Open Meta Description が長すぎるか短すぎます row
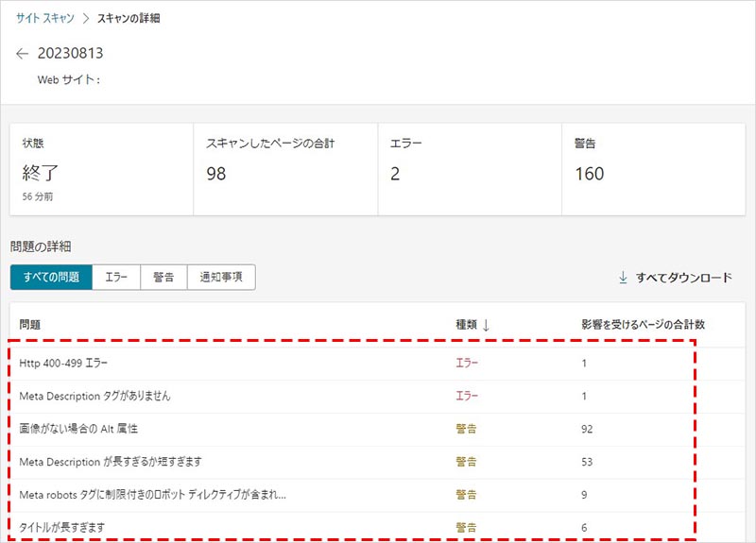Image resolution: width=756 pixels, height=543 pixels. [111, 462]
